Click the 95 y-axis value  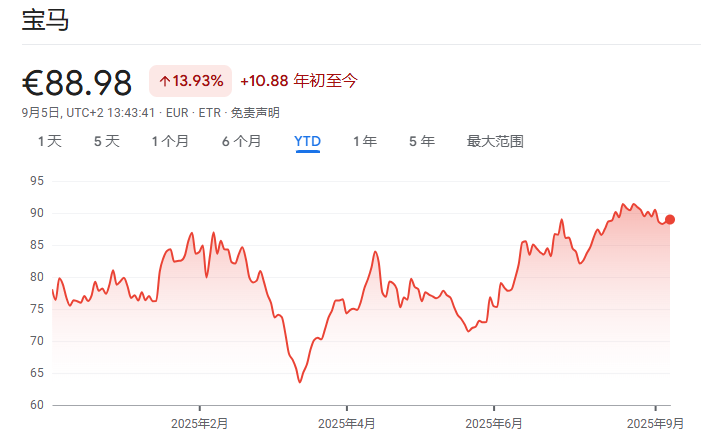point(37,181)
